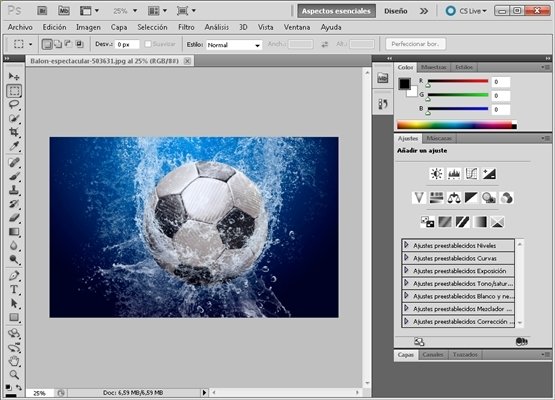Open the Estilo dropdown set to Normal
The height and width of the screenshot is (400, 555).
(234, 45)
